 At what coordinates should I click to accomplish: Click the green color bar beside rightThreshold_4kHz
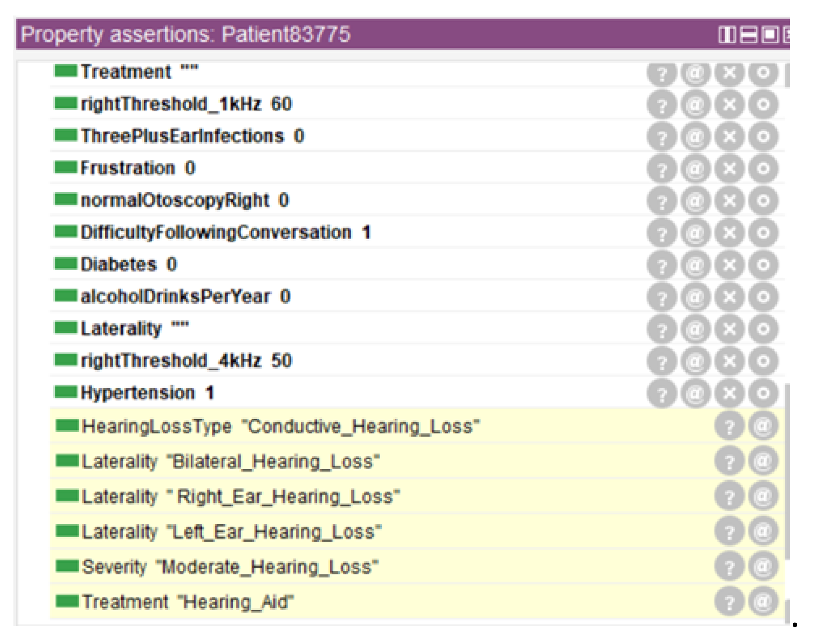coord(66,360)
